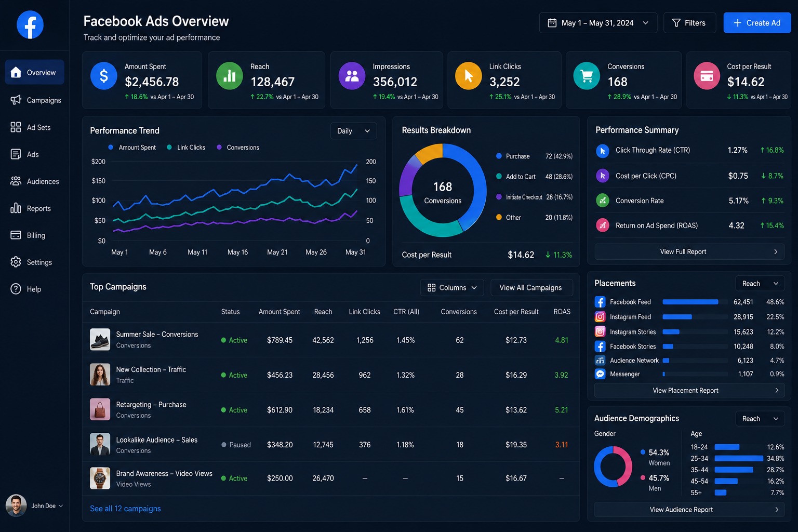Click the Reach bar chart icon
Screen dimensions: 798x532
pos(230,76)
